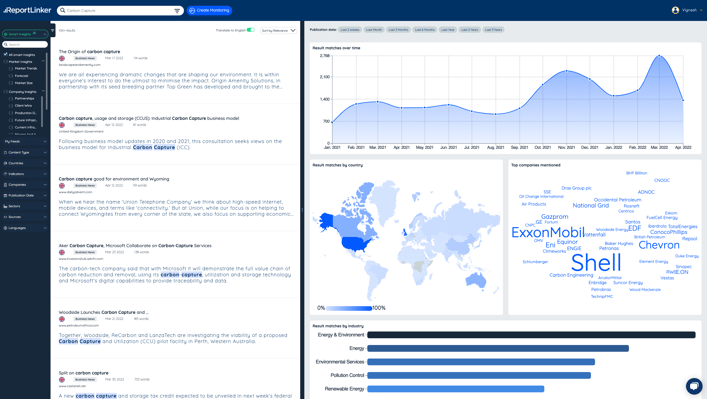Open the chat support bubble
The image size is (707, 399).
[694, 386]
